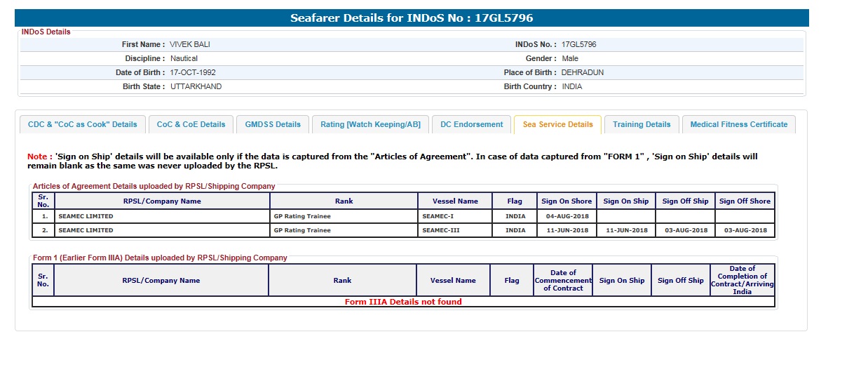Viewport: 868px width, 386px height.
Task: Click the Sign On Shore column header
Action: click(x=567, y=201)
